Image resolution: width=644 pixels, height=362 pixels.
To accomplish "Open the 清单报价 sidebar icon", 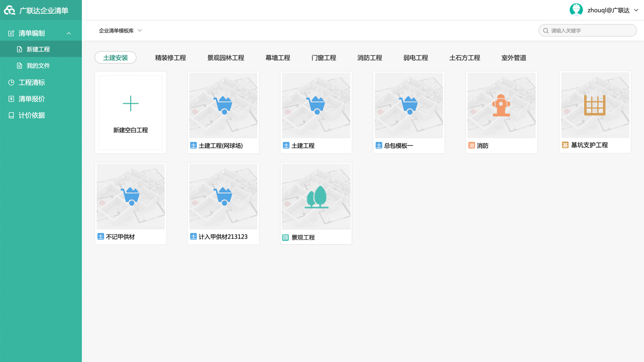I will [x=10, y=99].
